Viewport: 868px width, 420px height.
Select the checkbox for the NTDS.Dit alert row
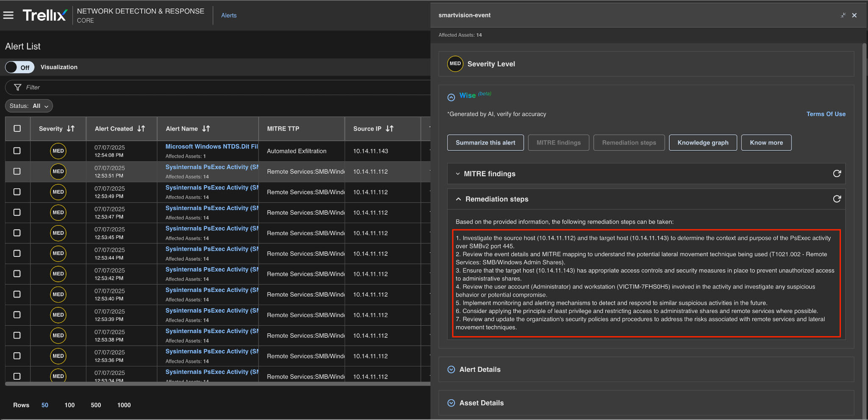[17, 151]
